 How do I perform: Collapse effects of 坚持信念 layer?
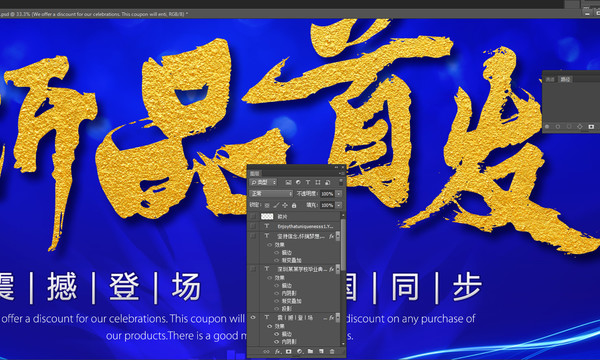(338, 236)
